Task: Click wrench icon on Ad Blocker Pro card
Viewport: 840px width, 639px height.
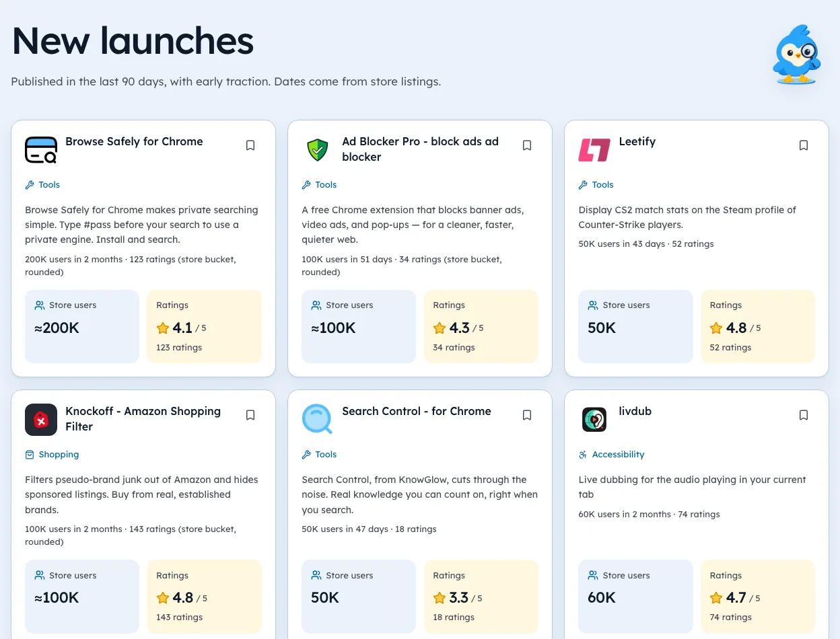Action: 306,185
